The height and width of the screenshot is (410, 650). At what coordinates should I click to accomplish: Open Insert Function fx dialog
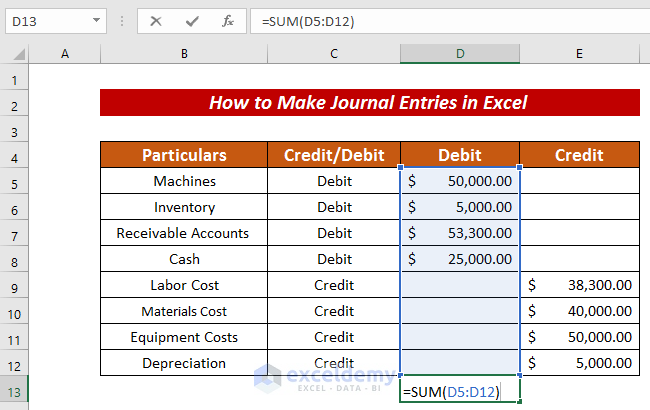coord(228,21)
